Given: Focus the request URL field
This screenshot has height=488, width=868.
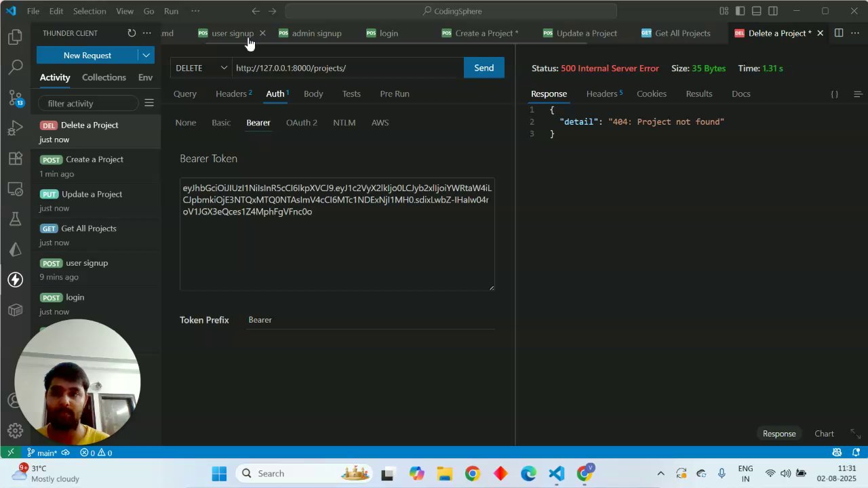Looking at the screenshot, I should pyautogui.click(x=348, y=68).
